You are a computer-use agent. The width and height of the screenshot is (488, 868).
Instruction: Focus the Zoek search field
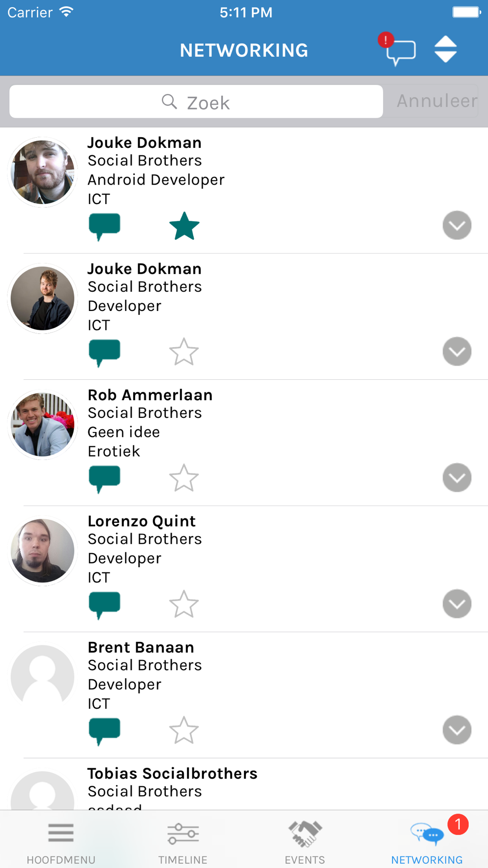pyautogui.click(x=196, y=102)
